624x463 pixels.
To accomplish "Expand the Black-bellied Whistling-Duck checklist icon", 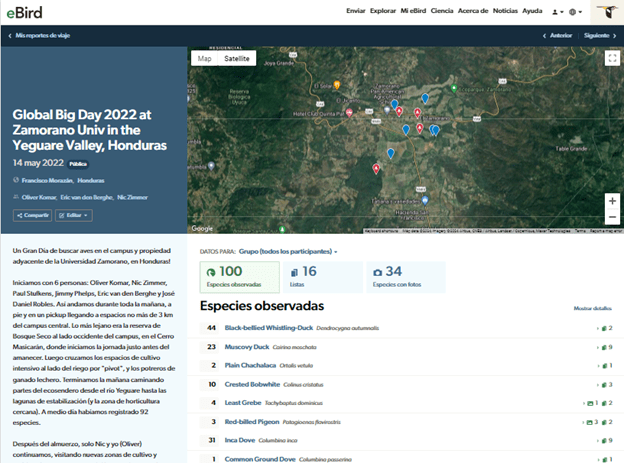I will pyautogui.click(x=606, y=328).
